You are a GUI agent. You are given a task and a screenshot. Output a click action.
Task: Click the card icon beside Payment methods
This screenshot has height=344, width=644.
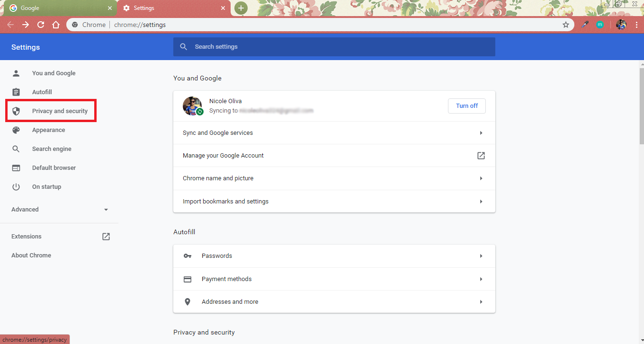(188, 279)
